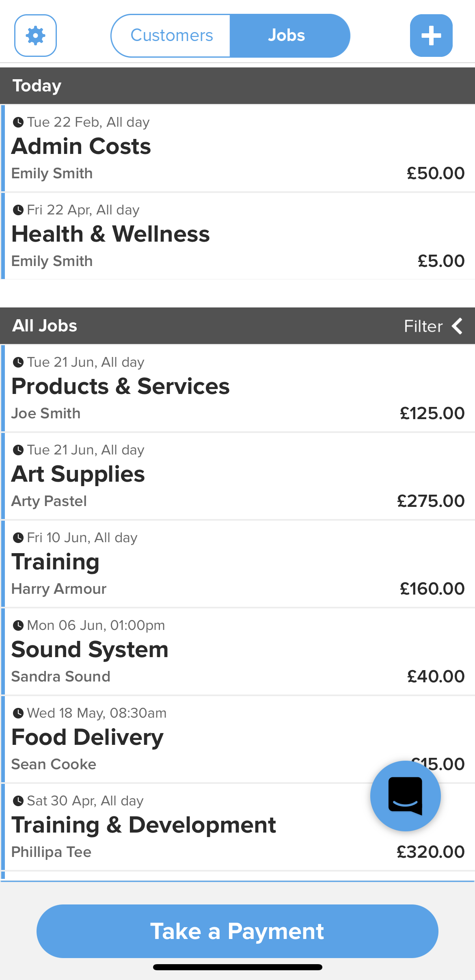Open the Filter options
Image resolution: width=475 pixels, height=980 pixels.
point(423,326)
